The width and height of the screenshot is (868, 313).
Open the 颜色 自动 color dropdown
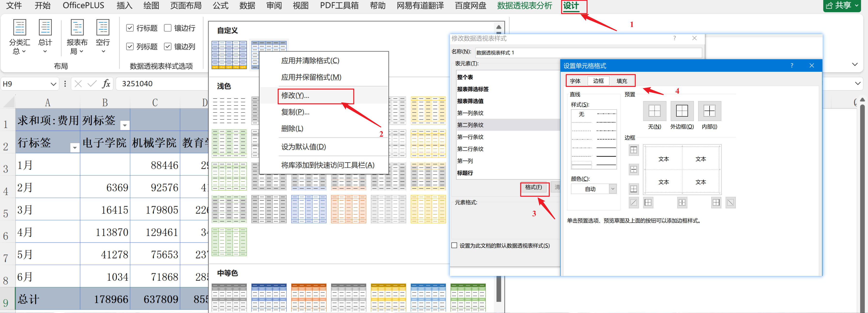coord(613,189)
